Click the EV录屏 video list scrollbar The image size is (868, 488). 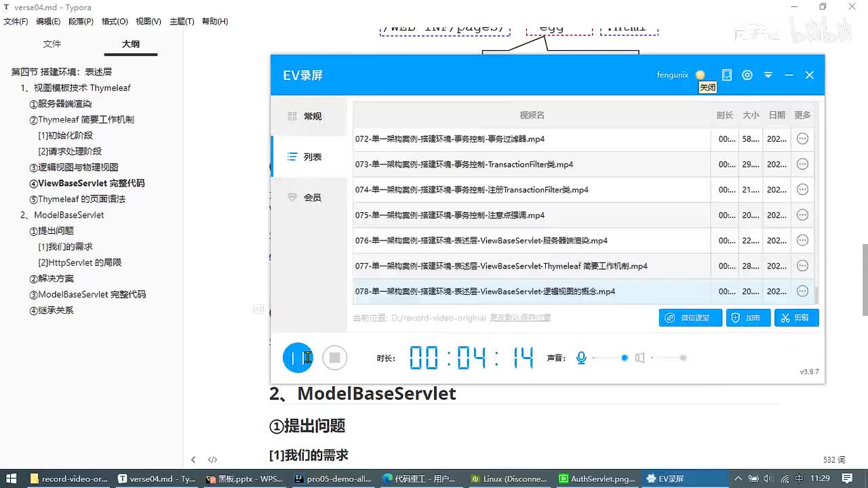point(816,295)
